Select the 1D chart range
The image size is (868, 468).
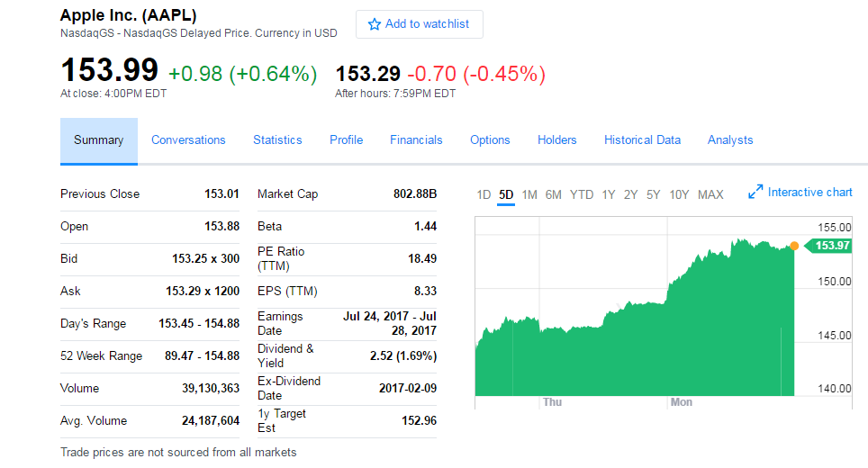click(484, 194)
